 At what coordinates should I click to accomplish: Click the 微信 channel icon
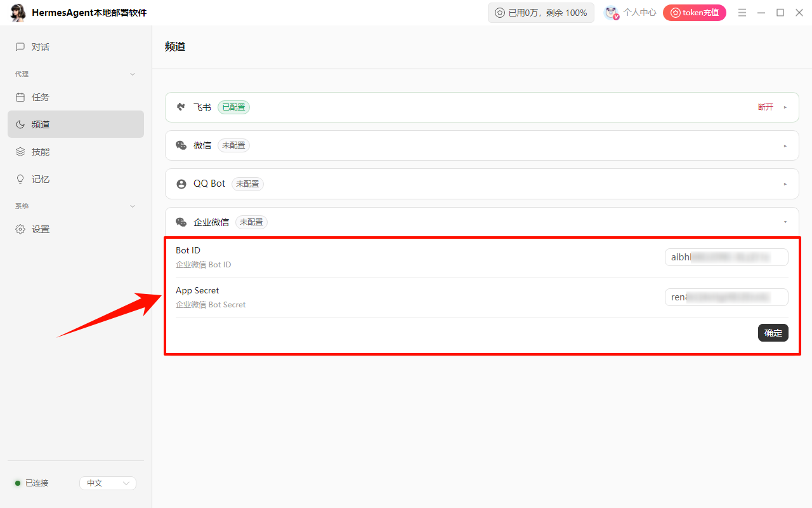[x=181, y=145]
